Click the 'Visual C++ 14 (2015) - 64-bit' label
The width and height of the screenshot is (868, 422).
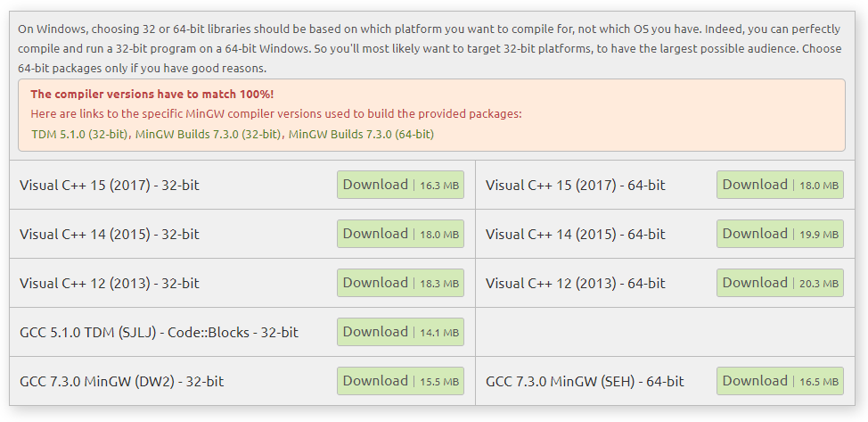[x=576, y=235]
